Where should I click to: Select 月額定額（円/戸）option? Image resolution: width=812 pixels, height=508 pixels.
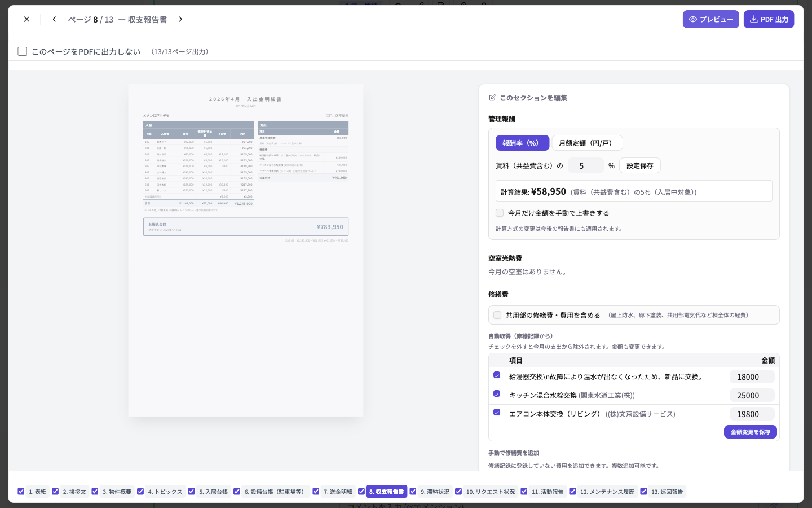coord(587,143)
